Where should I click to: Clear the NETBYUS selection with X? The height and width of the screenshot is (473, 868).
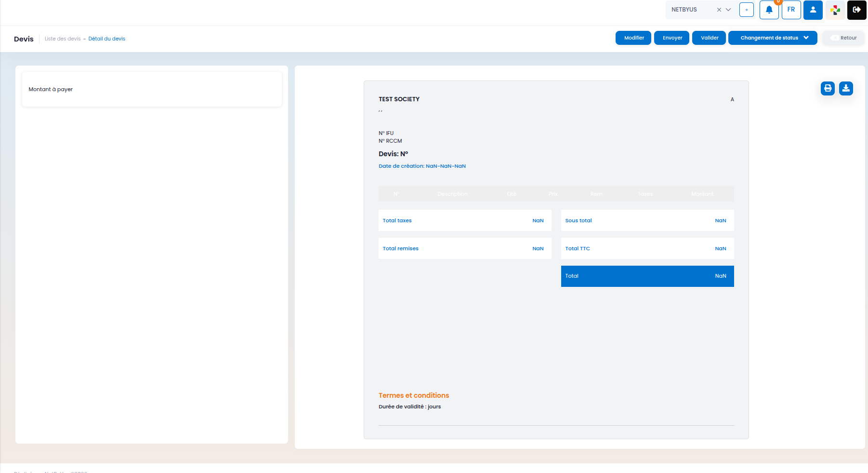point(719,10)
